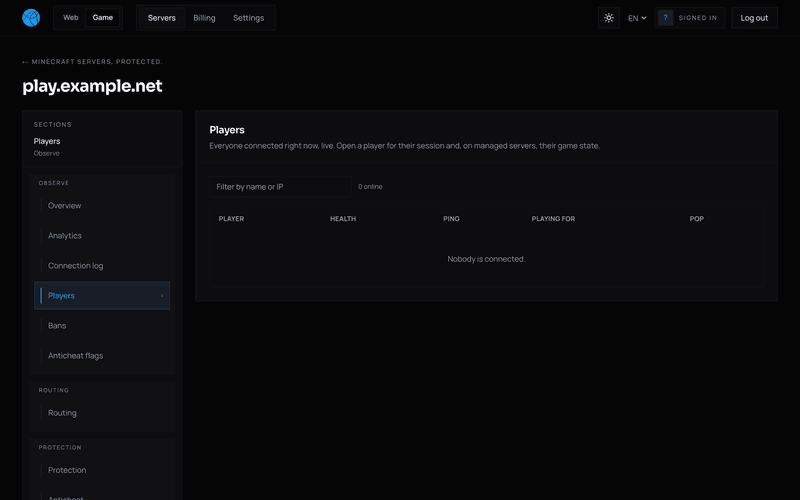Click the POP column header
The width and height of the screenshot is (800, 500).
tap(696, 219)
